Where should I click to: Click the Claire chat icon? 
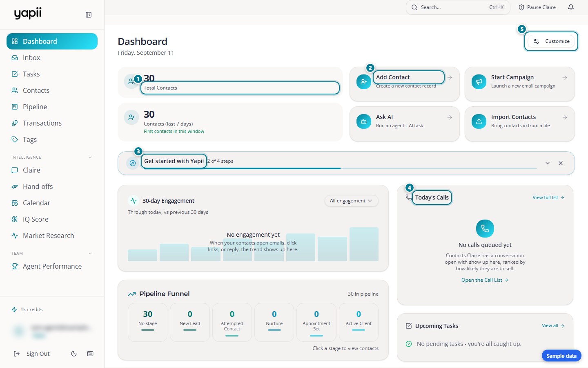tap(15, 170)
